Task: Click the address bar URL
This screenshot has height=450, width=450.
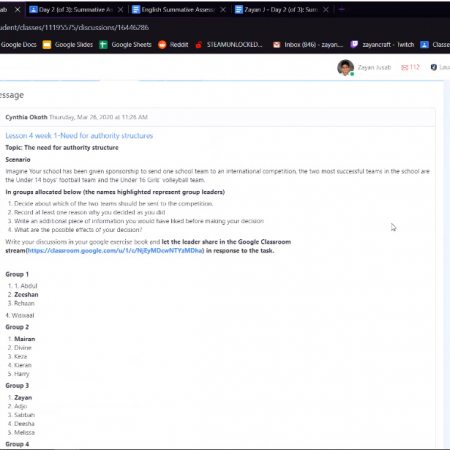Action: click(x=74, y=27)
